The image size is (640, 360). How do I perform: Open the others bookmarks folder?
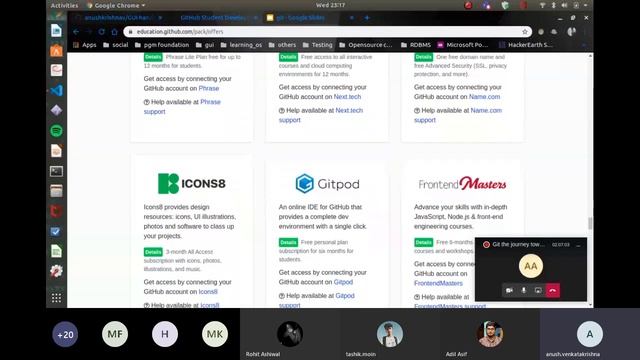click(x=282, y=45)
